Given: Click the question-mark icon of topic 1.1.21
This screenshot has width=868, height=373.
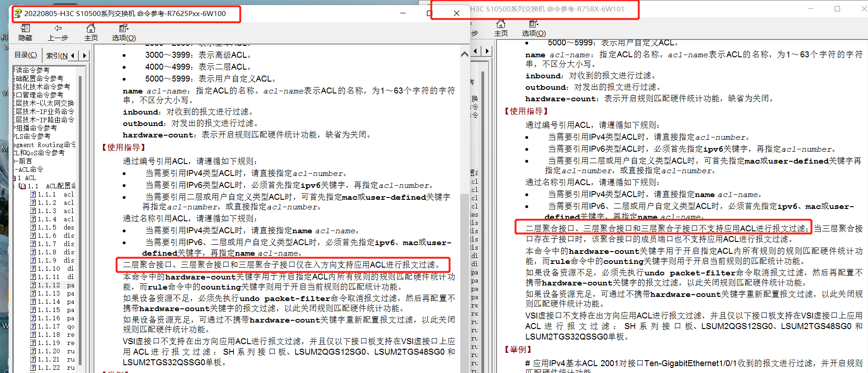Looking at the screenshot, I should coord(33,359).
